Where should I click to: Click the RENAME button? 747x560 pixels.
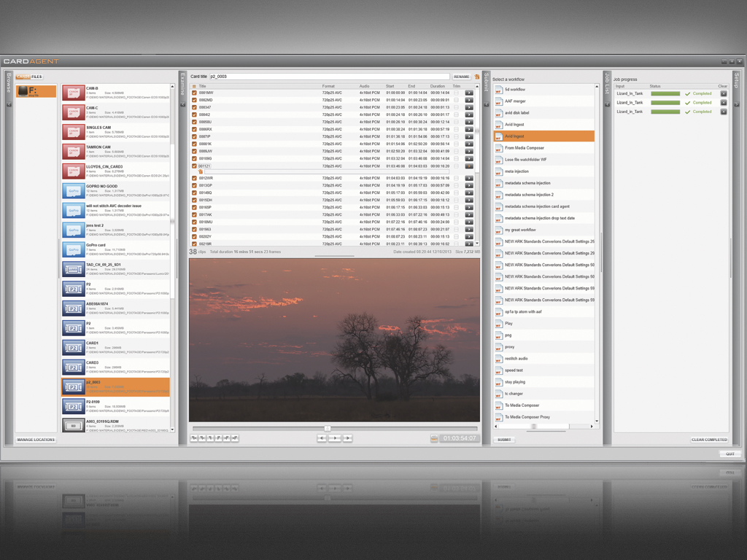tap(461, 77)
